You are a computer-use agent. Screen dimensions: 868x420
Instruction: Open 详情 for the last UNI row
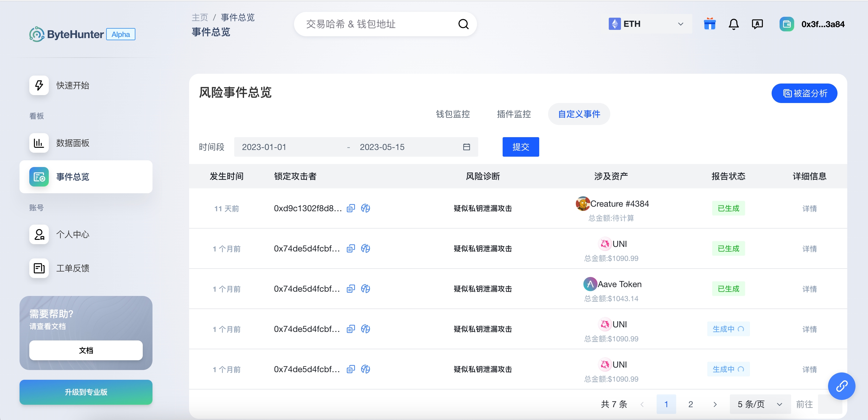[x=809, y=369]
